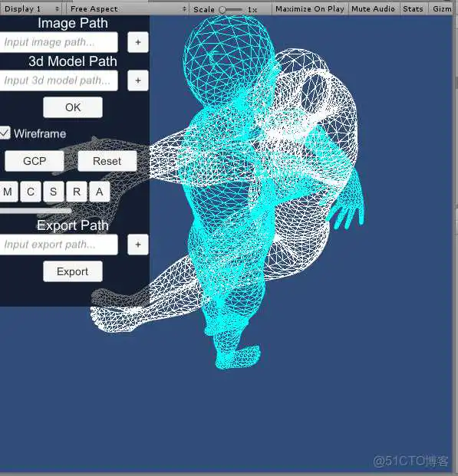458x476 pixels.
Task: Select the M mode button
Action: 8,192
